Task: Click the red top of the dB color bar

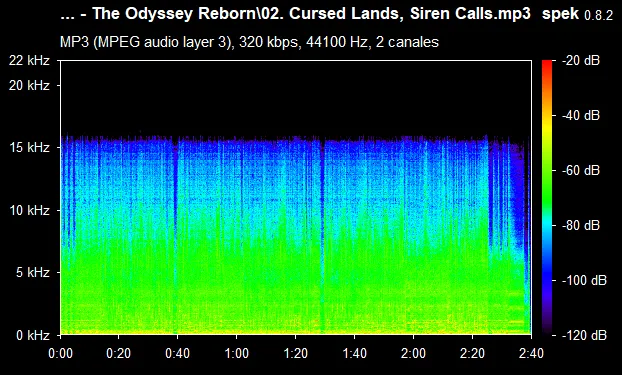Action: tap(547, 64)
